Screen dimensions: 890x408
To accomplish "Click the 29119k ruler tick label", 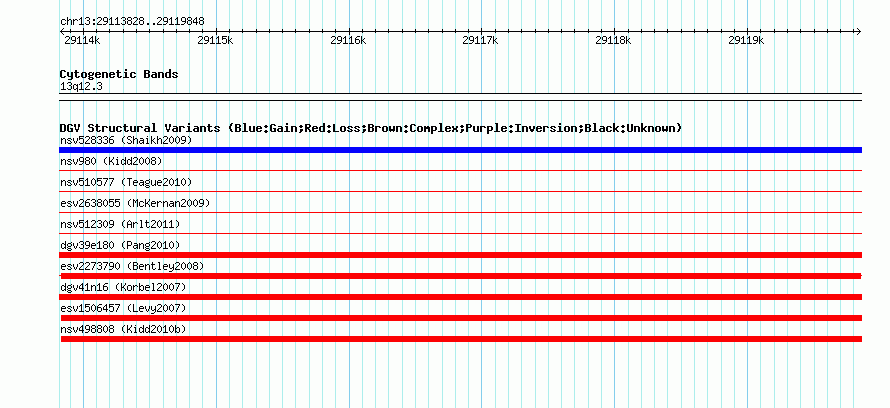I will tap(746, 40).
